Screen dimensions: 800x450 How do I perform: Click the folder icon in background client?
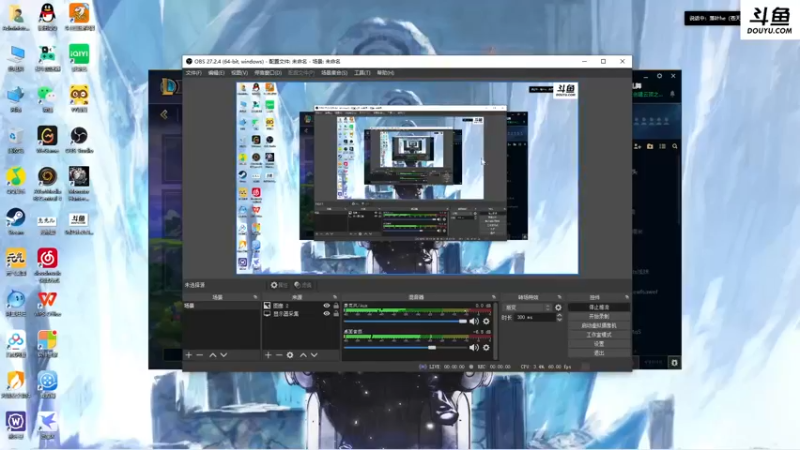[650, 146]
